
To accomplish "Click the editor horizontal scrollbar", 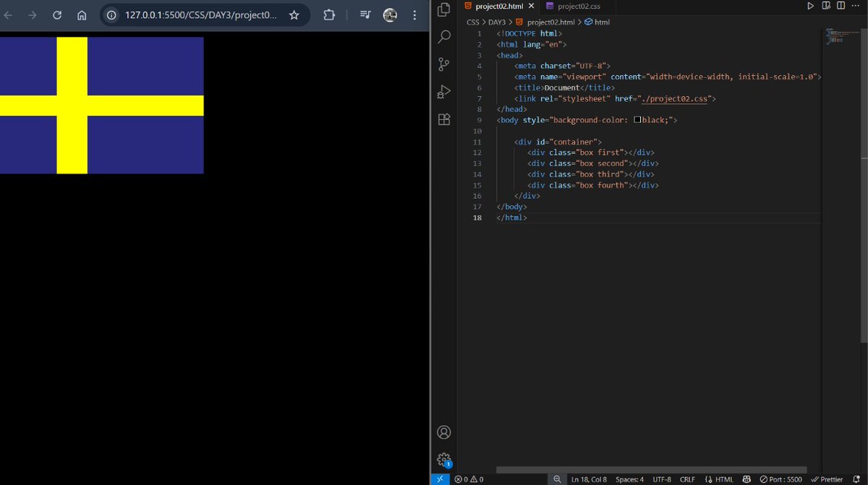I will point(651,470).
